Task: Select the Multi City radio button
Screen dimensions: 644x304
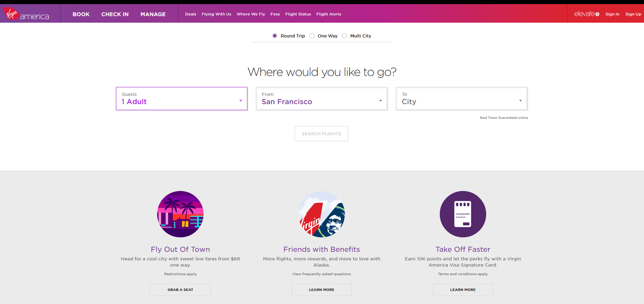Action: 345,36
